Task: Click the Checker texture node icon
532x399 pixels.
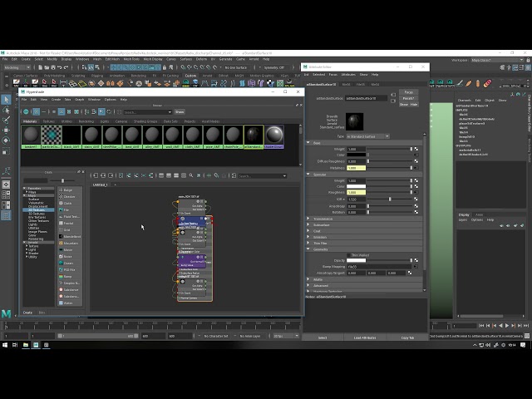Action: pos(60,196)
